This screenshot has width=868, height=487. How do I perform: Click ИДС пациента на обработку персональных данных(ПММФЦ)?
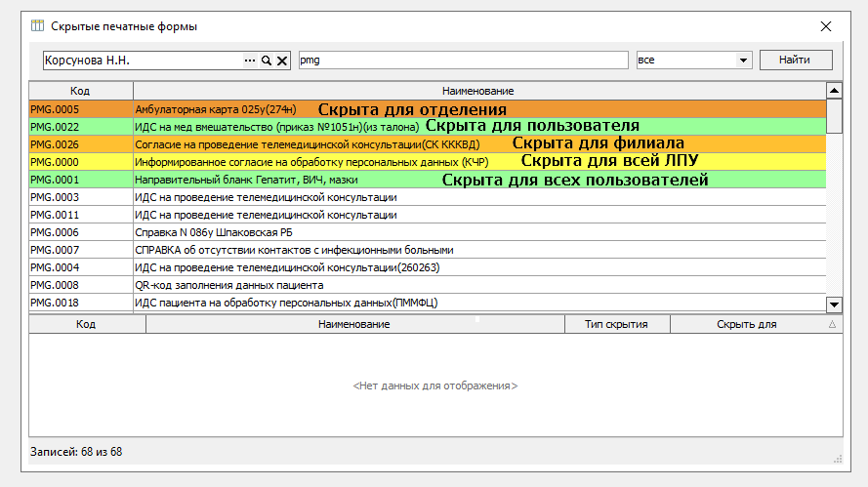(x=286, y=303)
